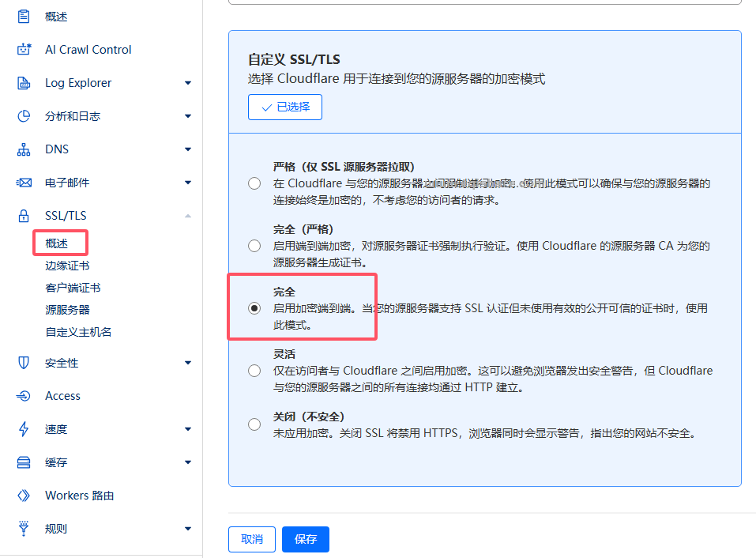The image size is (756, 558).
Task: Click the 已选择 indicator button
Action: pyautogui.click(x=284, y=107)
